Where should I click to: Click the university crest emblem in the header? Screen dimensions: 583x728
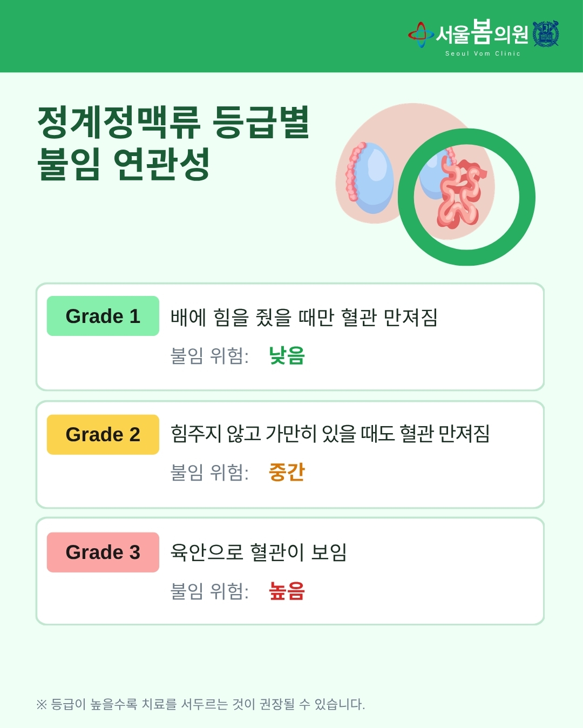[546, 33]
